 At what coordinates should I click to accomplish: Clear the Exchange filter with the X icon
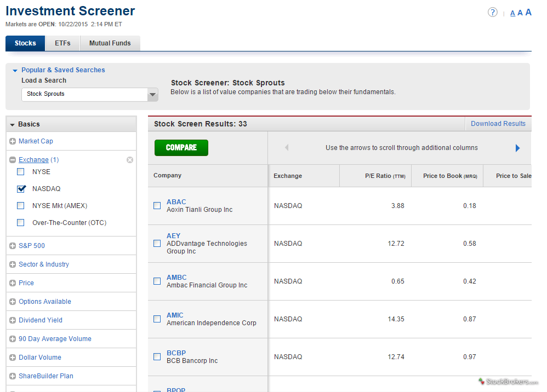(x=130, y=159)
